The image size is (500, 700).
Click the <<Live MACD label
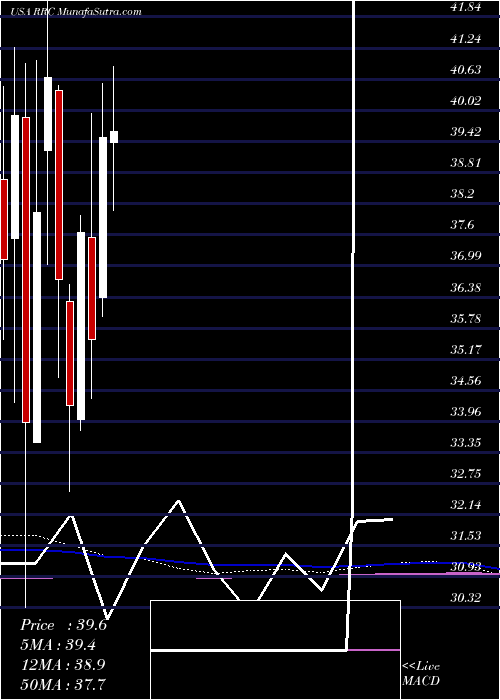tap(421, 673)
